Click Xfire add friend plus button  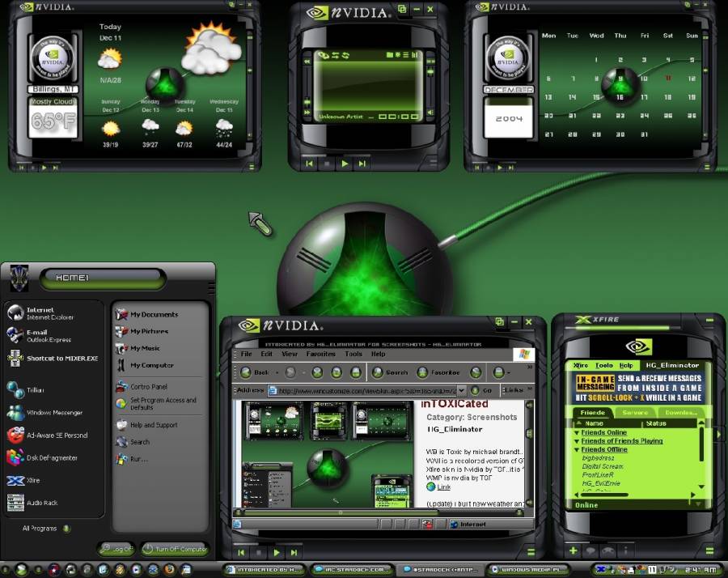pyautogui.click(x=574, y=550)
